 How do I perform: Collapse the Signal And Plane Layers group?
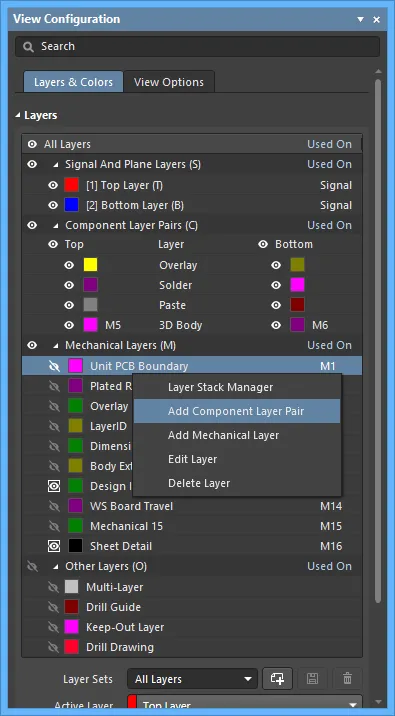pos(56,164)
